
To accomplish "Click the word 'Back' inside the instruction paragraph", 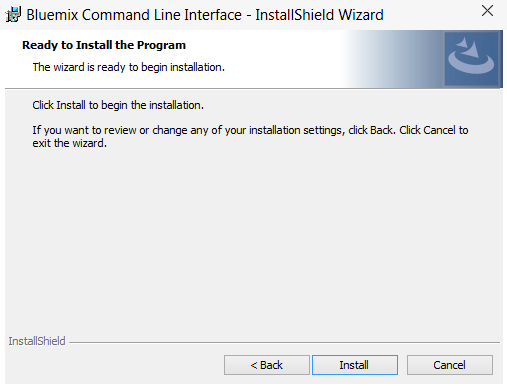I will click(x=381, y=130).
